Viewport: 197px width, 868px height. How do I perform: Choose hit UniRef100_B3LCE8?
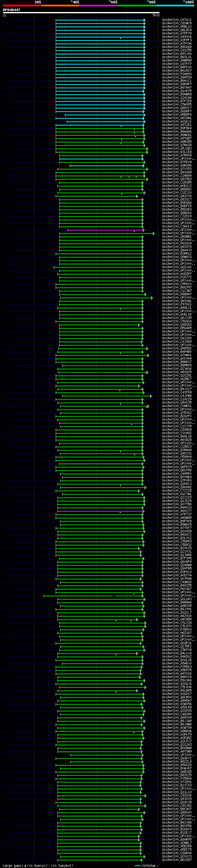(177, 152)
